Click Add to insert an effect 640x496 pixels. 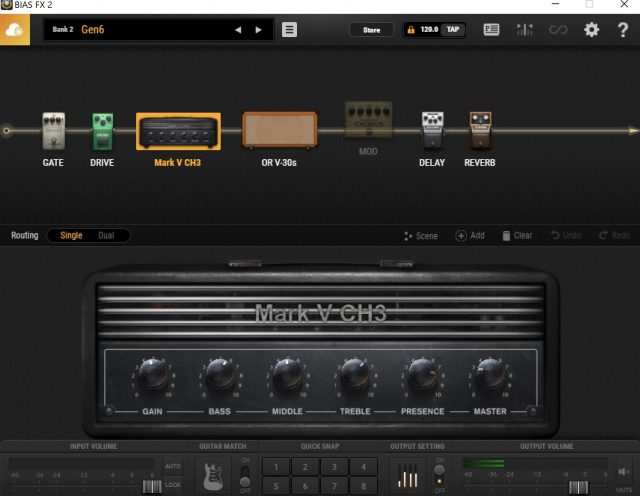pos(470,236)
